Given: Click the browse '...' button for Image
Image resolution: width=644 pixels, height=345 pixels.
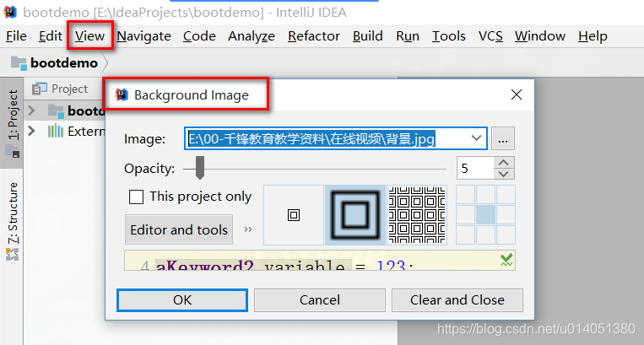Looking at the screenshot, I should coord(503,138).
